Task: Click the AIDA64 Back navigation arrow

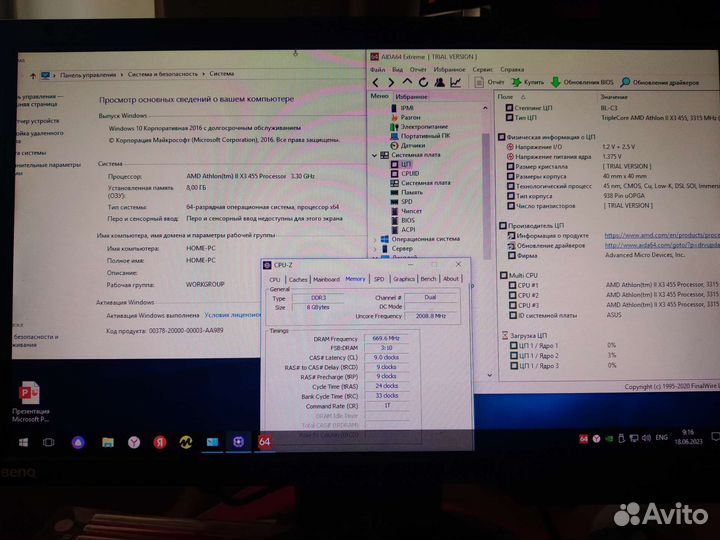Action: tap(375, 82)
